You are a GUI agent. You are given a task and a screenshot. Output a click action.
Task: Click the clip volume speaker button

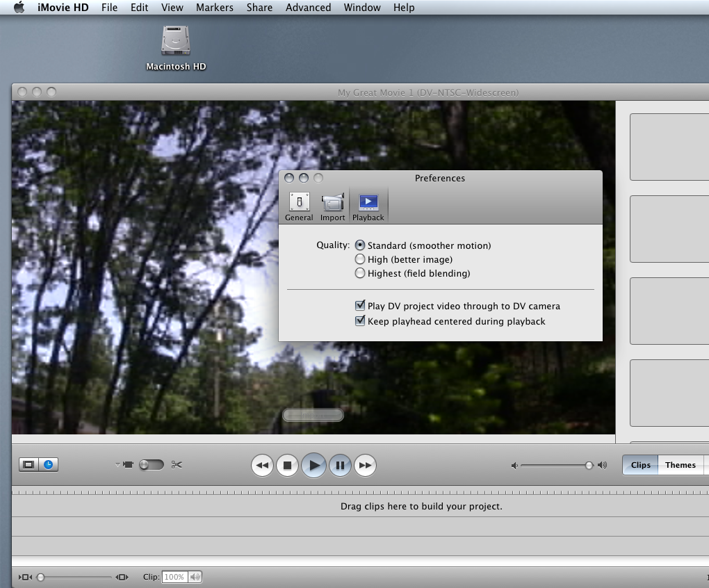tap(195, 577)
